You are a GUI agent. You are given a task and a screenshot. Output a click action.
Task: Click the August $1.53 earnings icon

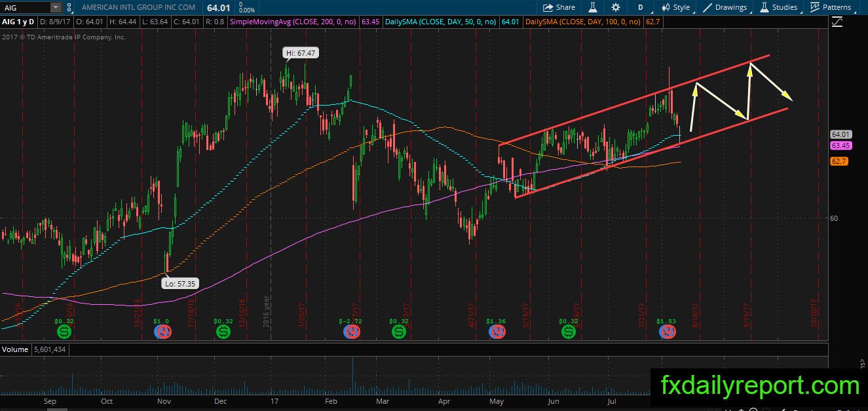[x=666, y=332]
